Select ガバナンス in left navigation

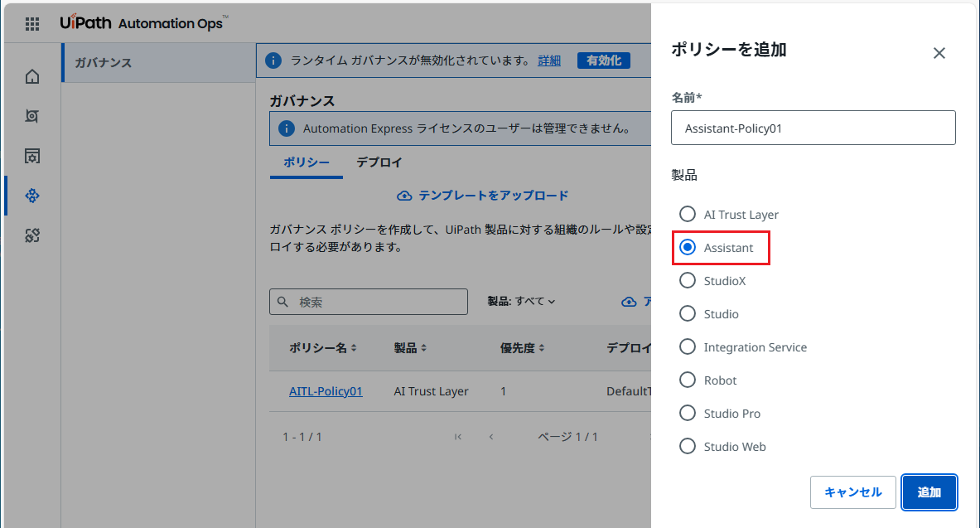point(159,62)
